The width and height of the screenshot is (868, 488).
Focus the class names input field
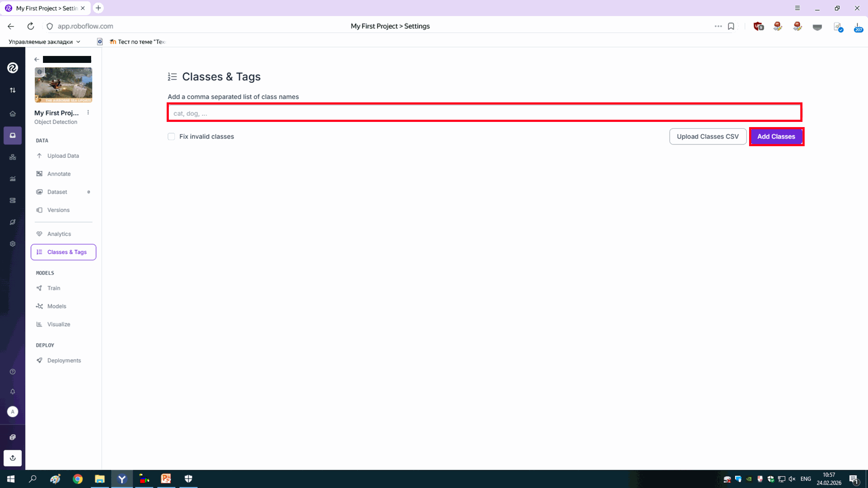[x=484, y=113]
